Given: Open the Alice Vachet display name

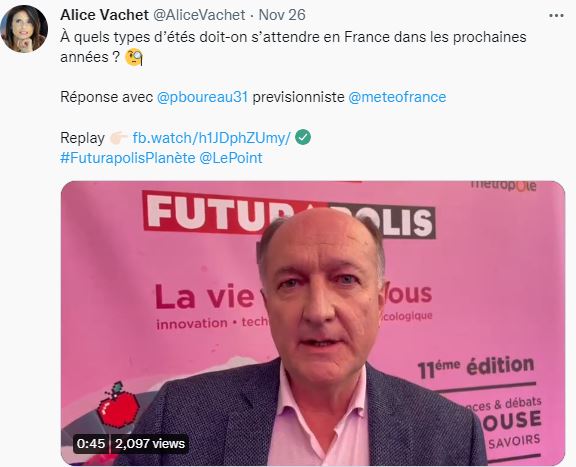Looking at the screenshot, I should (x=104, y=15).
